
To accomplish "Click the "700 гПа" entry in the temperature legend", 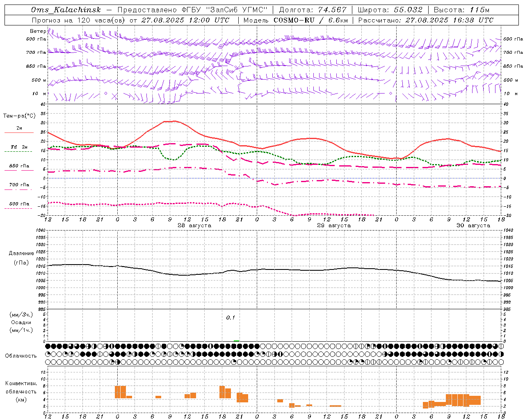I will pos(19,185).
